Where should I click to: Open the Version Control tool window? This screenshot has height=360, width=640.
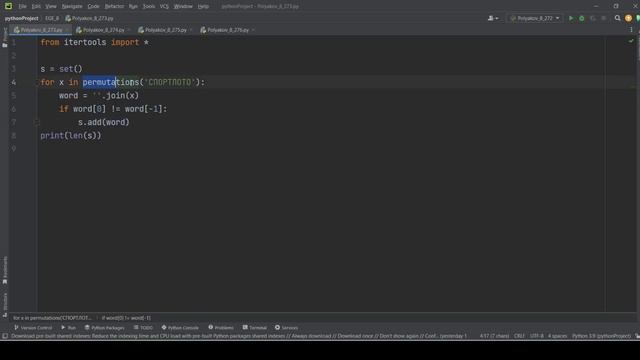click(33, 328)
